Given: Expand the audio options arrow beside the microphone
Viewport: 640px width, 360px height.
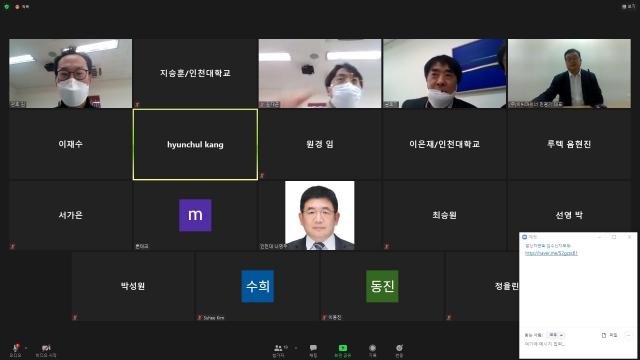Looking at the screenshot, I should click(26, 348).
